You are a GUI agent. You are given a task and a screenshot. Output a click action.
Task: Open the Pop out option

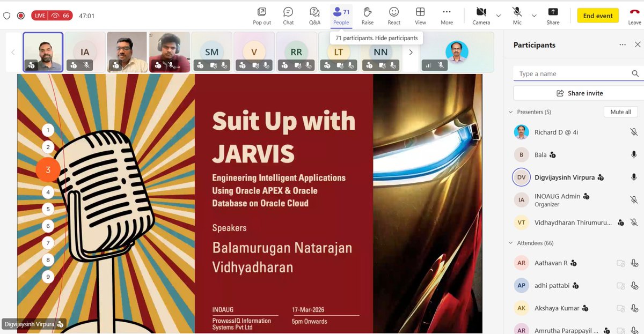coord(262,16)
